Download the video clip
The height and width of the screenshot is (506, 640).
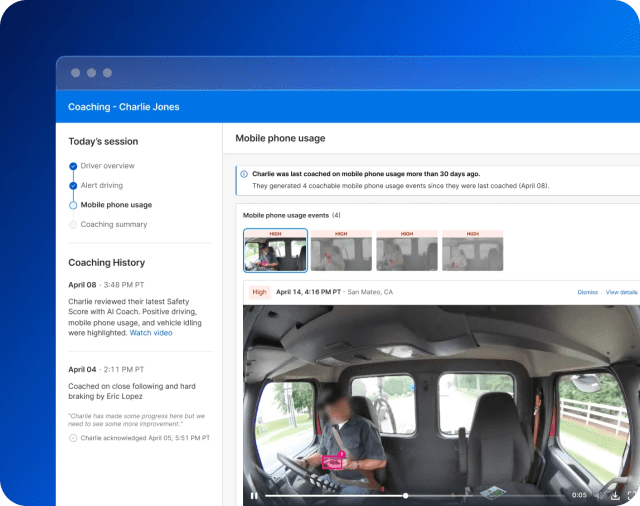tap(615, 496)
